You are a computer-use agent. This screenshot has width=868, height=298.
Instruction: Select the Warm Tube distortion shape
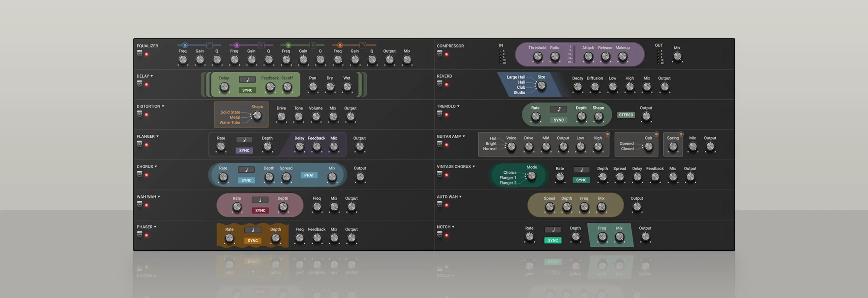(x=230, y=123)
